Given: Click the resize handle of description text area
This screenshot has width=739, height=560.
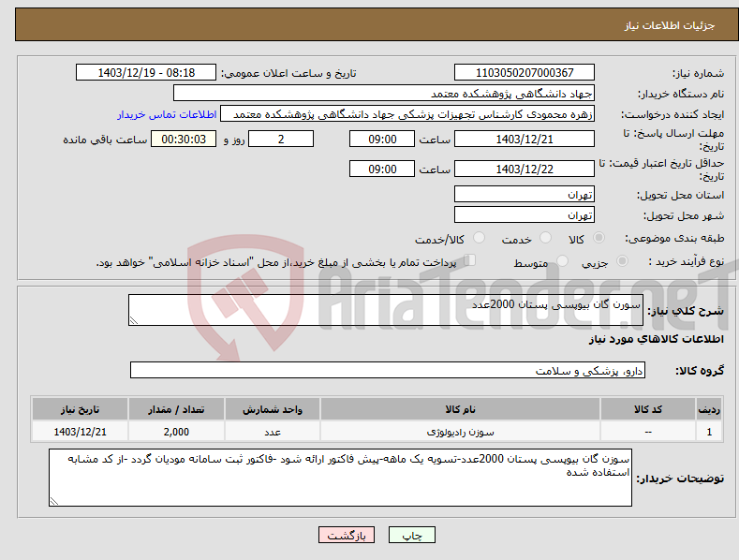Looking at the screenshot, I should (x=134, y=320).
